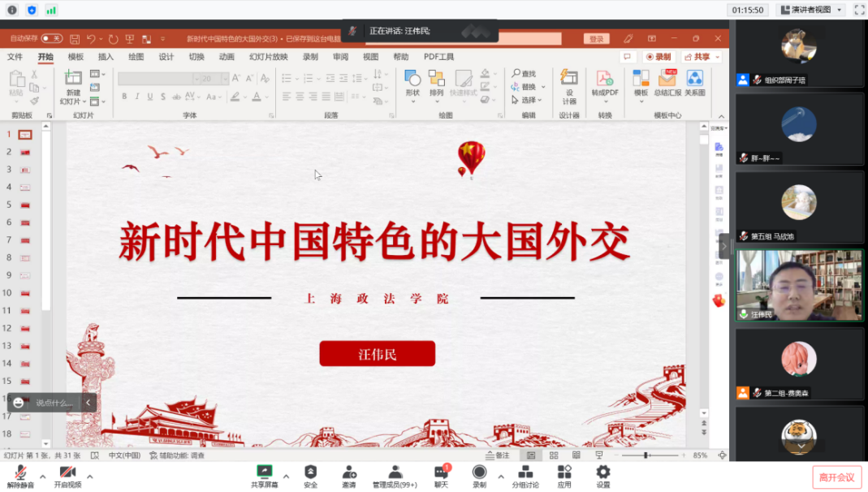This screenshot has width=868, height=492.
Task: Adjust the zoom slider in status bar
Action: coord(646,455)
